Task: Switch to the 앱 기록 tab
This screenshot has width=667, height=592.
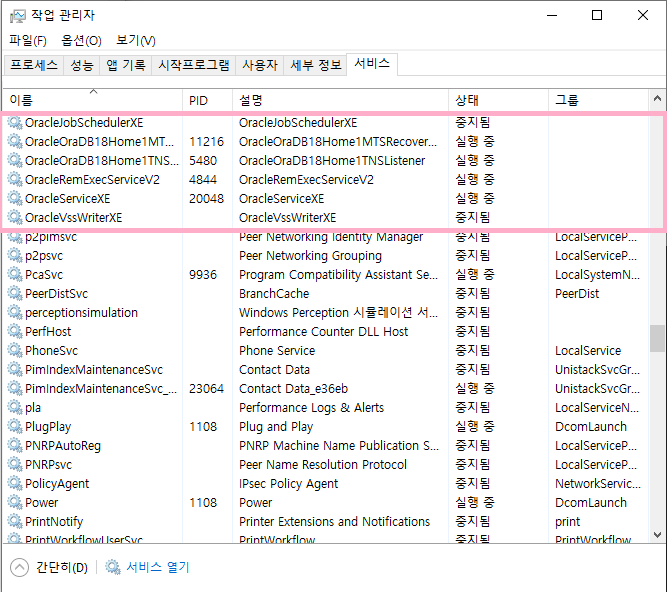Action: tap(125, 65)
